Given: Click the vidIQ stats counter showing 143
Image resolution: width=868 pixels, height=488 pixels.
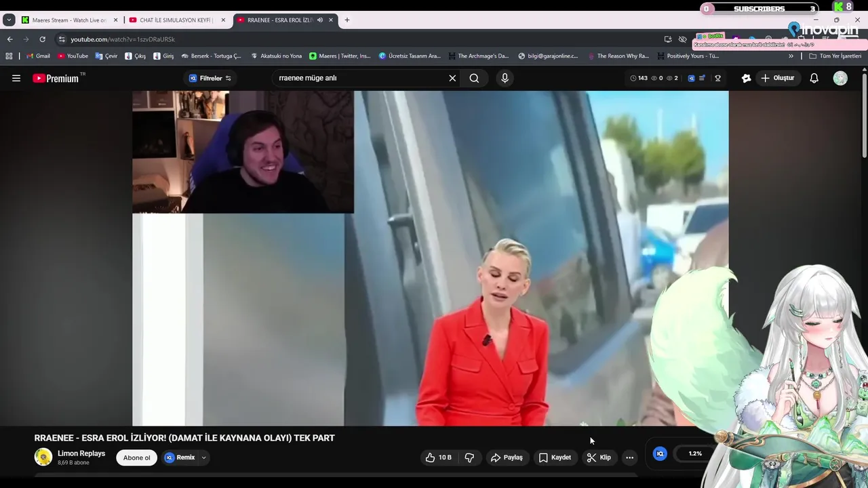Looking at the screenshot, I should tap(639, 78).
